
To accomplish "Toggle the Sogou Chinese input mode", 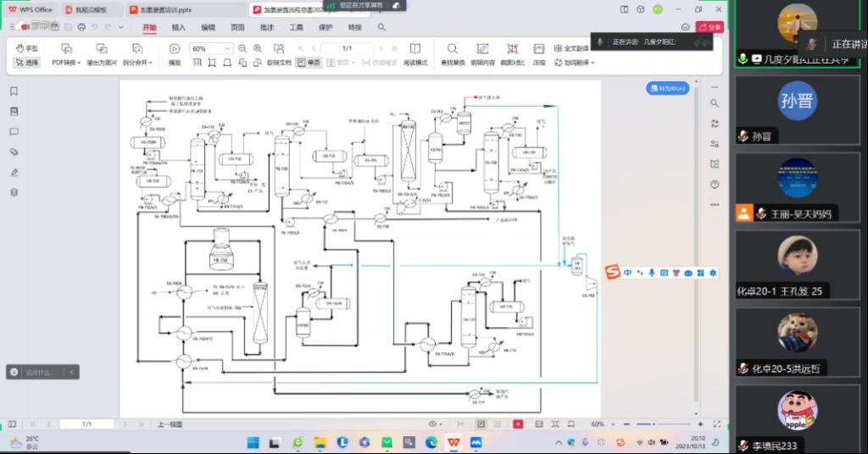I will 627,272.
